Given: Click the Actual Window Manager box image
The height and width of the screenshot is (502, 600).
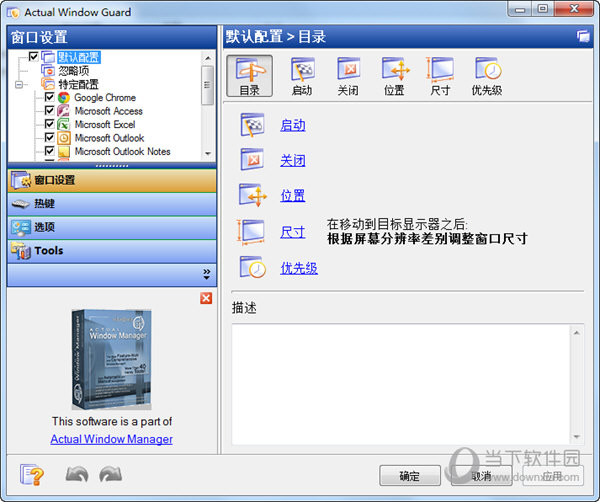Looking at the screenshot, I should (x=111, y=359).
